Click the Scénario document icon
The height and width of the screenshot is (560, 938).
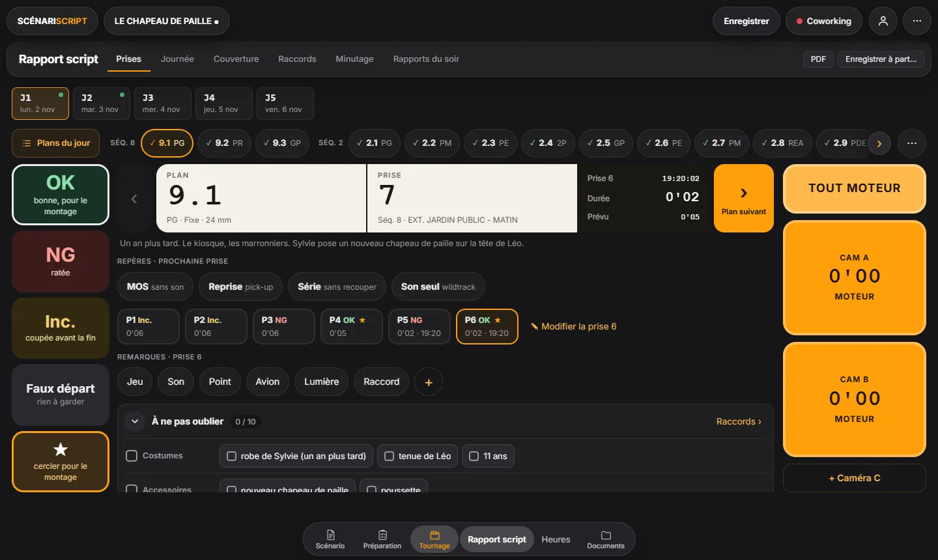(330, 535)
